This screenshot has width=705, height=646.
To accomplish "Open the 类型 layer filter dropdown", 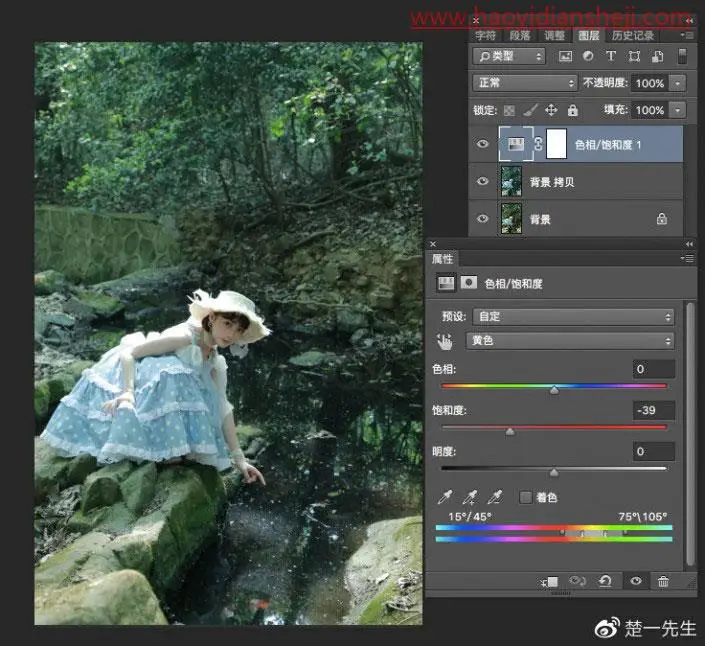I will tap(509, 56).
